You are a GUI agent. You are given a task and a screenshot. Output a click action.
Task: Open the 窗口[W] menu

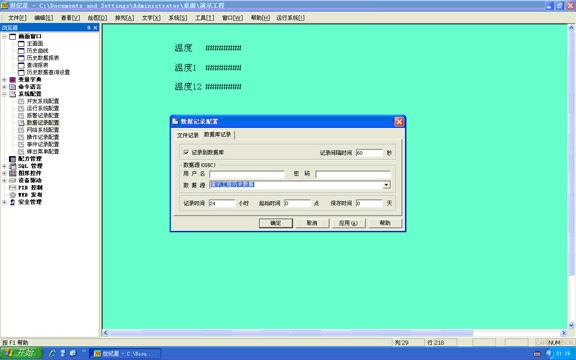pos(233,18)
